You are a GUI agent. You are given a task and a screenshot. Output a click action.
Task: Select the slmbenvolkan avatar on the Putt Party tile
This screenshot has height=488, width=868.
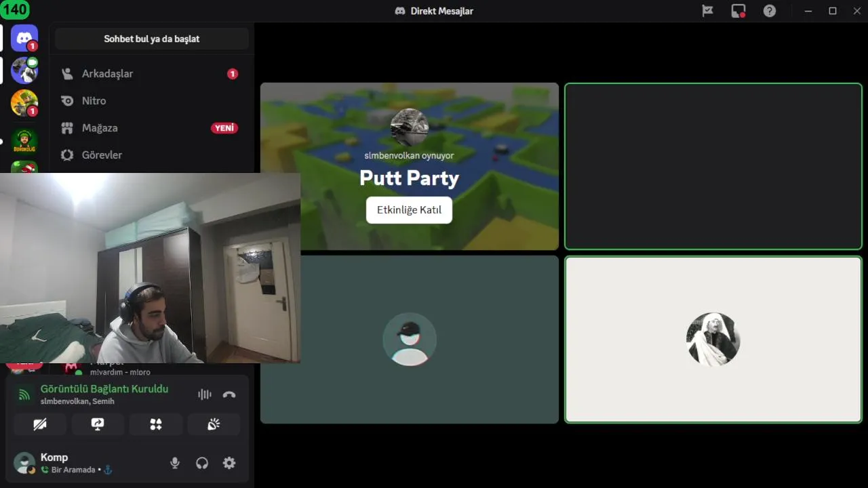[x=410, y=127]
